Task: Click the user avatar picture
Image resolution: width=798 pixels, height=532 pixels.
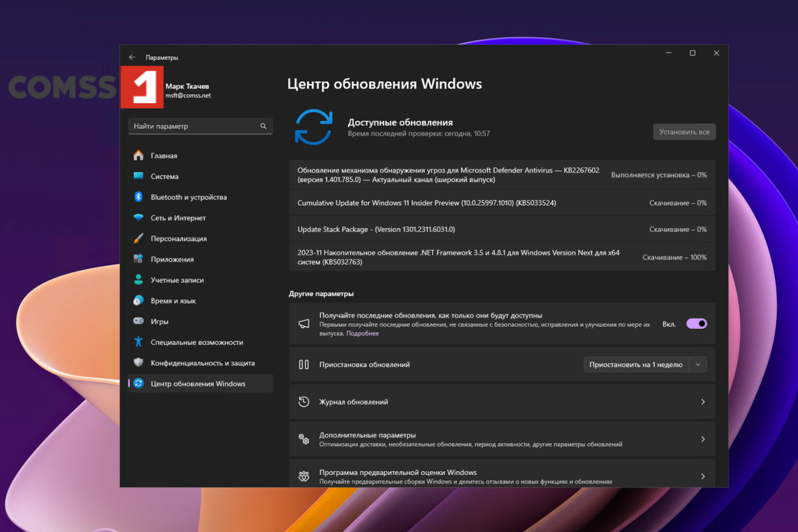Action: coord(142,87)
